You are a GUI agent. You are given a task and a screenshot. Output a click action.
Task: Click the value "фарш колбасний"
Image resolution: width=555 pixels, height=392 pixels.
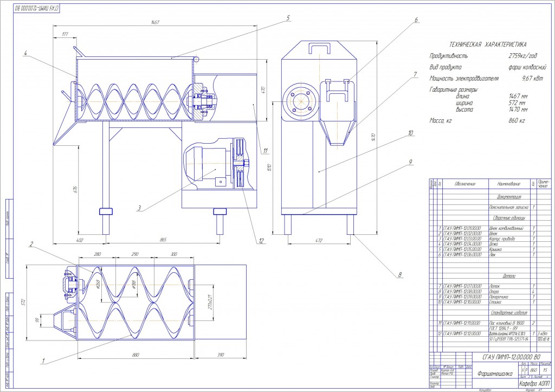point(527,67)
